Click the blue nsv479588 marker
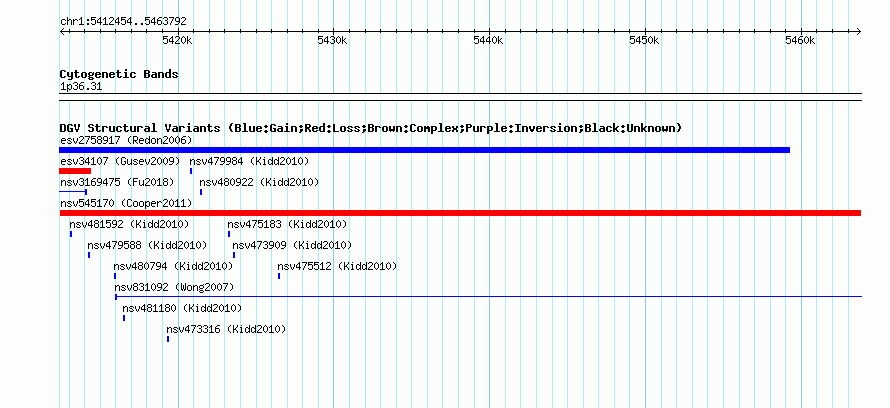The width and height of the screenshot is (890, 408). click(x=89, y=255)
